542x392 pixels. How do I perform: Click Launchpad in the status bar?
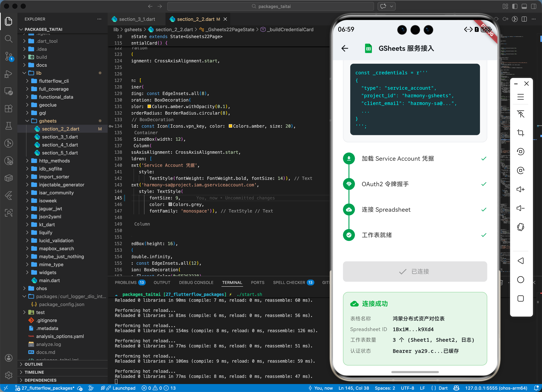click(x=124, y=388)
